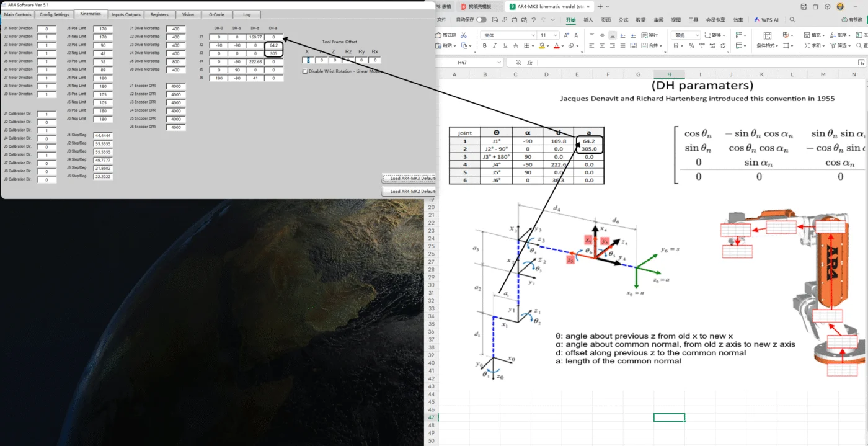Open the 文件 (File) menu in WPS
Screen dimensions: 868x446
[442, 20]
